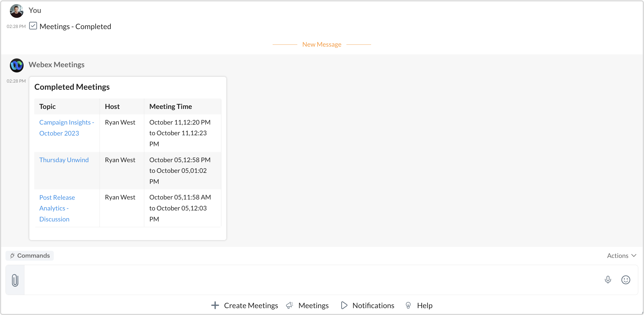Click the lightbulb icon beside Help
Viewport: 644px width, 315px height.
click(x=408, y=305)
